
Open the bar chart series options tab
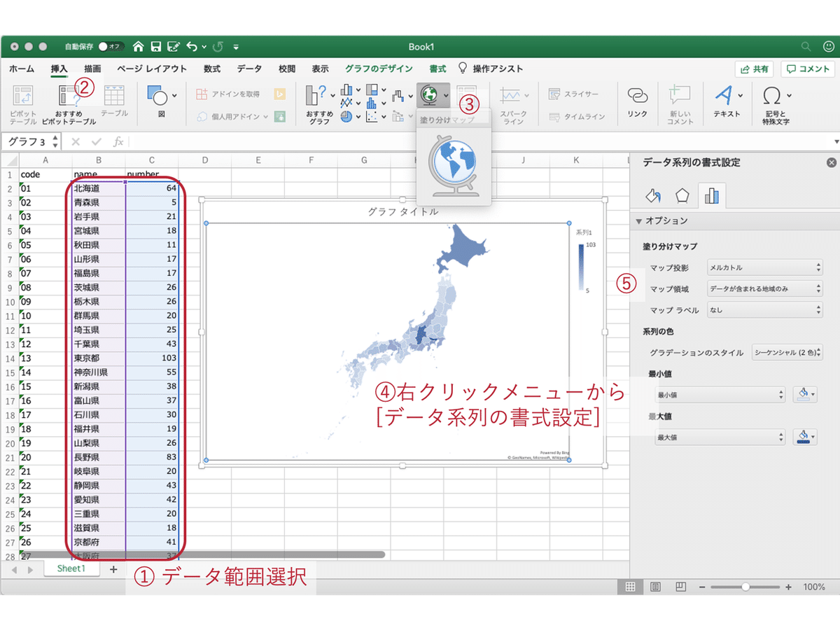point(712,195)
